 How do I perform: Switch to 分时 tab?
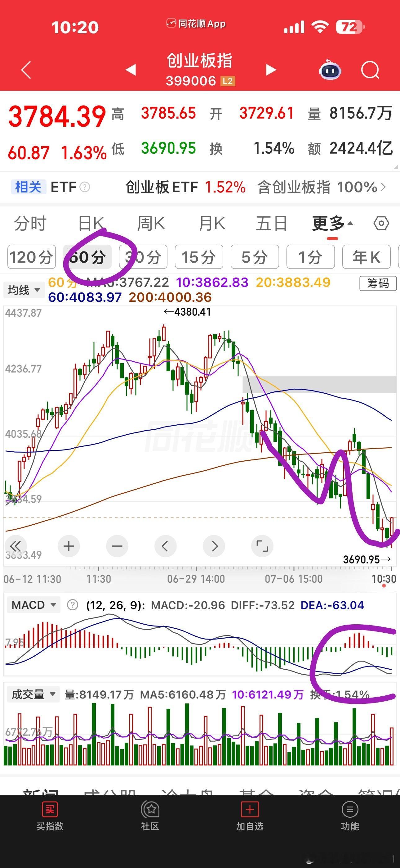click(30, 224)
